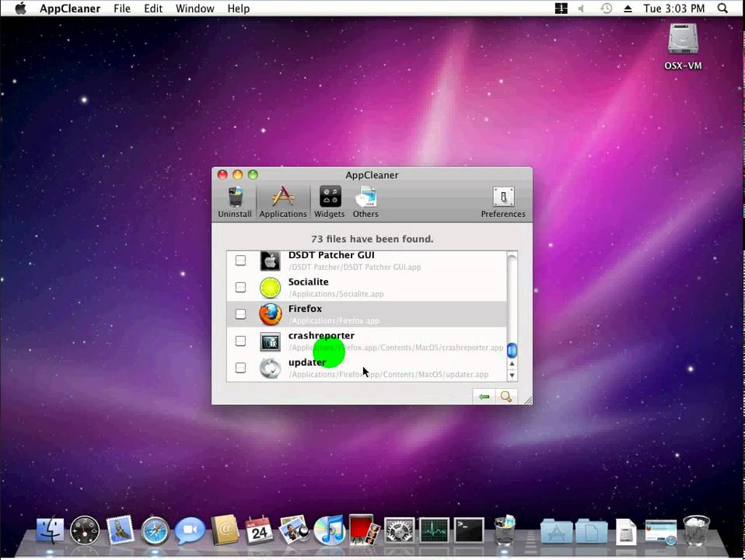Screen dimensions: 745x560
Task: Click the scrollbar down arrow
Action: (x=512, y=375)
